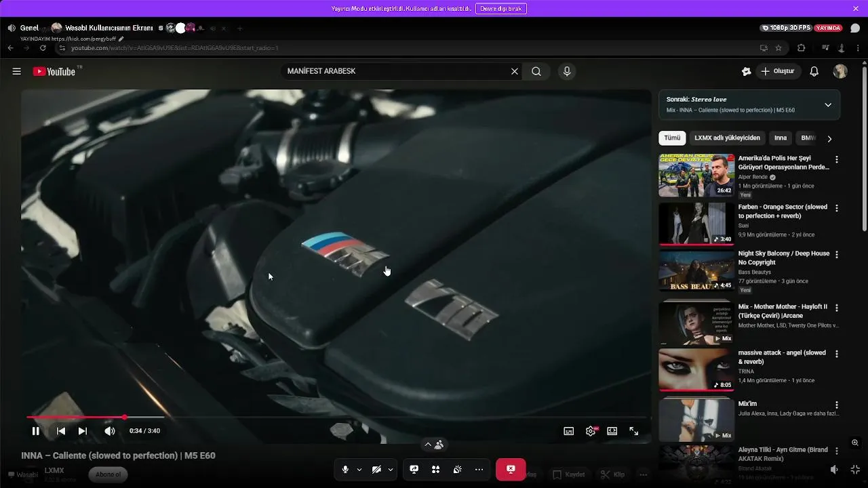
Task: Toggle the player fullscreen button
Action: click(634, 431)
